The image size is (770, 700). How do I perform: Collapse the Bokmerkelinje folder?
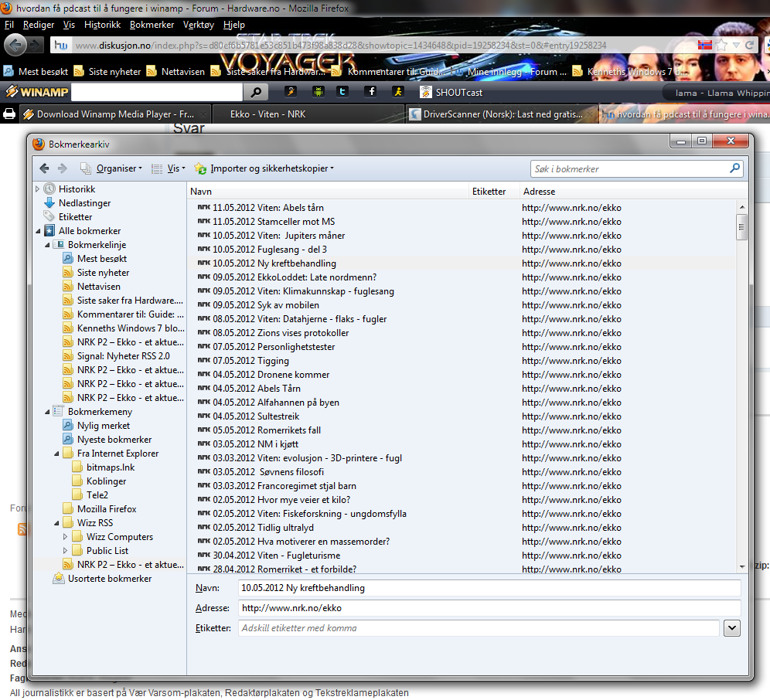pyautogui.click(x=48, y=244)
